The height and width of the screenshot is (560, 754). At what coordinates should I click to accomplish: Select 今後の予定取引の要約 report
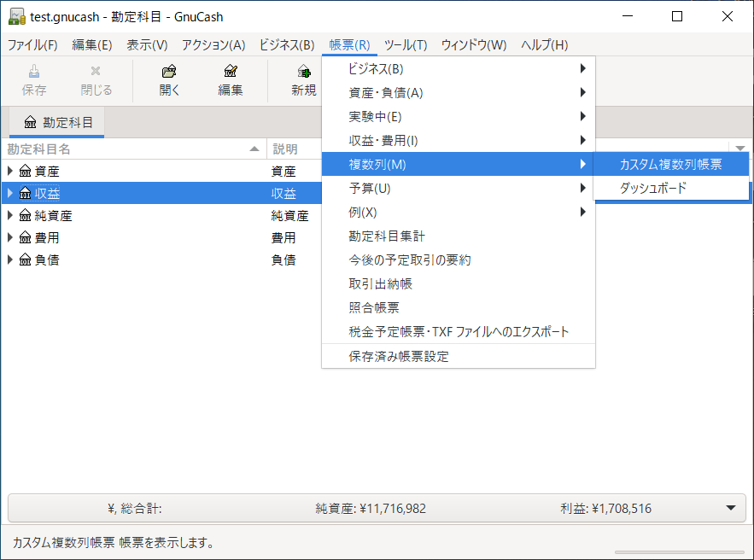point(459,260)
